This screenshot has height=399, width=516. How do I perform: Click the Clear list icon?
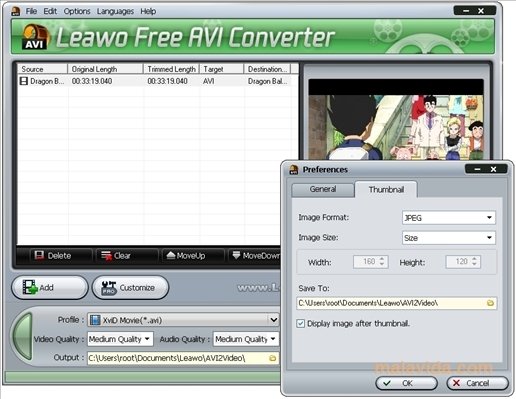(106, 256)
